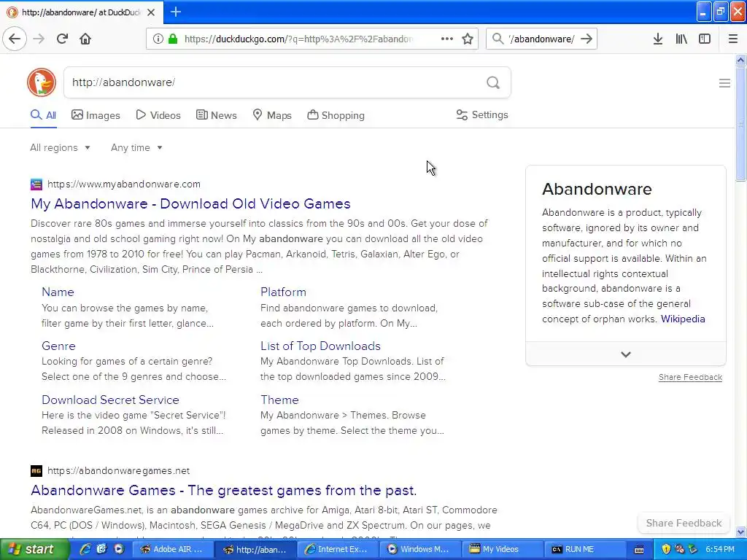This screenshot has width=747, height=560.
Task: Show site information icon in address bar
Action: point(158,39)
